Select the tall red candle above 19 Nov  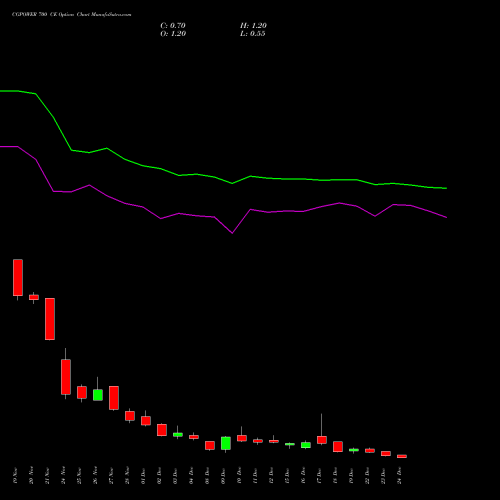[x=18, y=277]
